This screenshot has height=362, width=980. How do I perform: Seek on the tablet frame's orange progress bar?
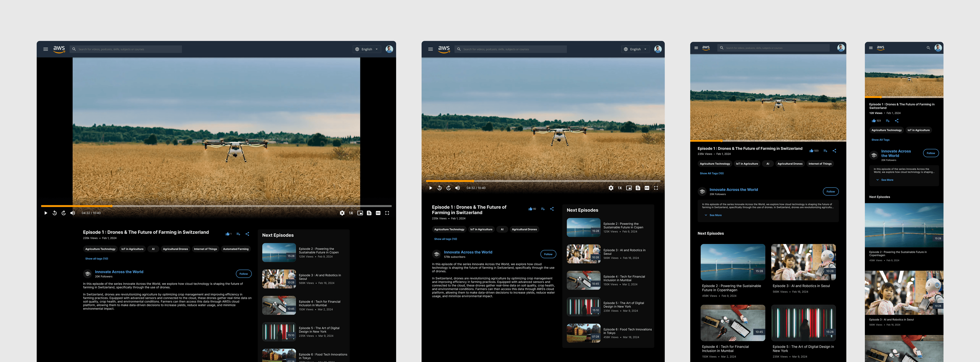768,141
